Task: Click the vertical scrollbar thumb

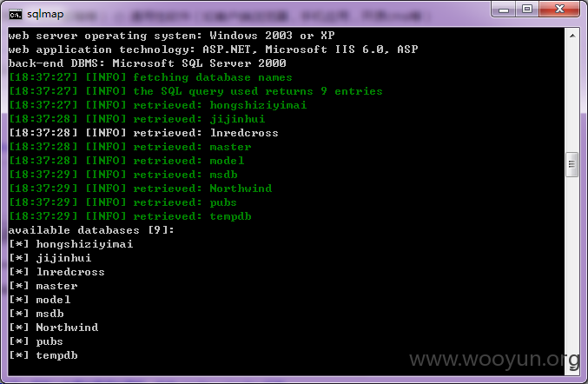Action: click(571, 164)
